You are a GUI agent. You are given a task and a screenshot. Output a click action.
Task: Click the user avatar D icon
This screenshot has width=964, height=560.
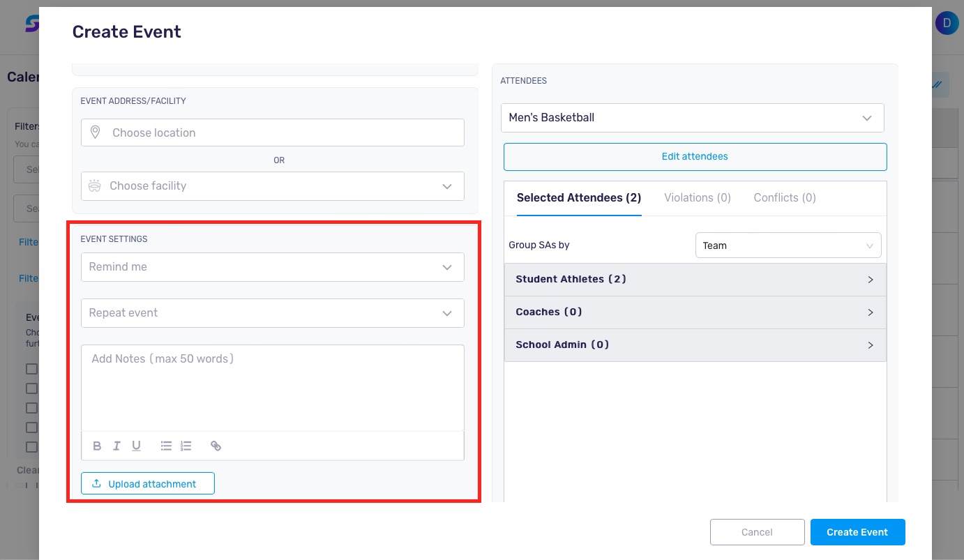coord(947,23)
